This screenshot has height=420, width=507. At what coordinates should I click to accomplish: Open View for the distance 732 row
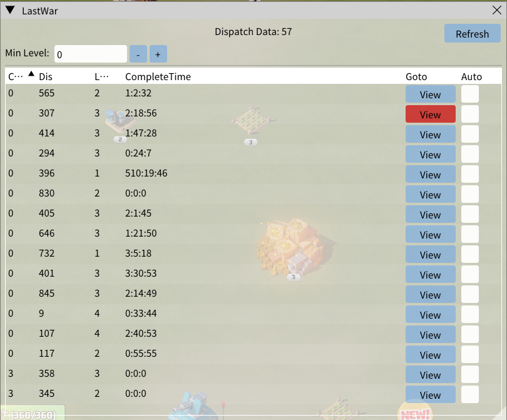point(430,255)
